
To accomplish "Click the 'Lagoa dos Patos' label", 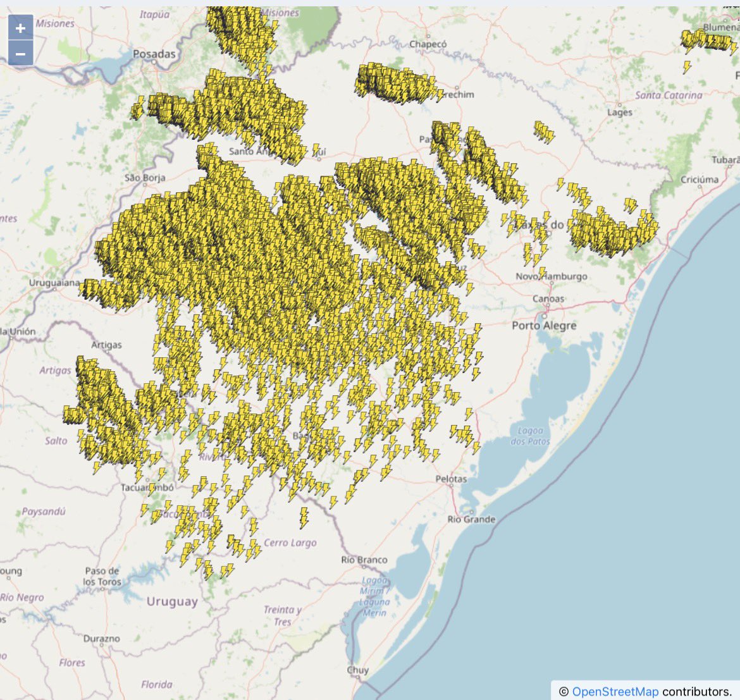I will click(530, 436).
